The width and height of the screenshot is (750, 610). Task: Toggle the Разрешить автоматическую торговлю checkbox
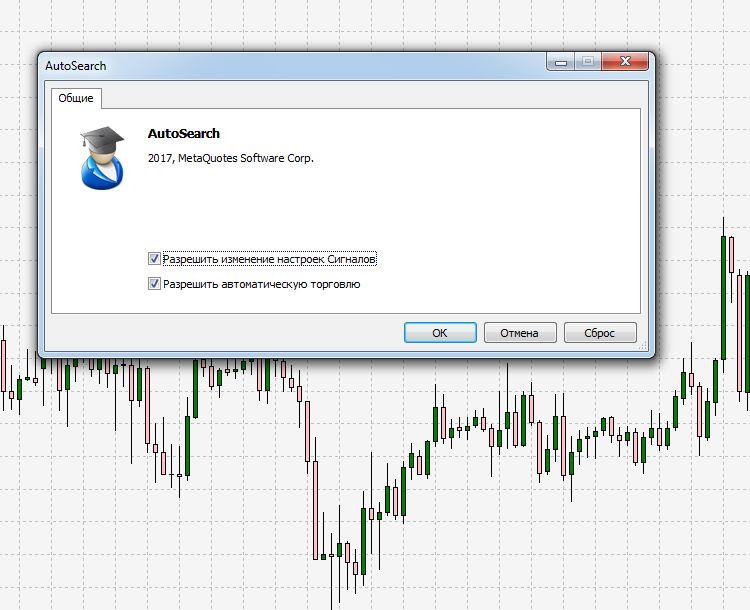tap(154, 284)
